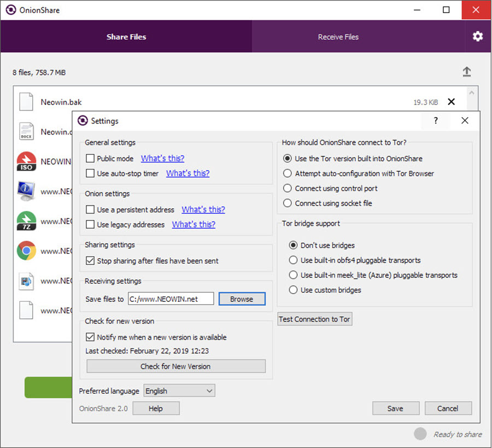Screen dimensions: 492x448
Task: Select Don't use bridges option
Action: 293,245
